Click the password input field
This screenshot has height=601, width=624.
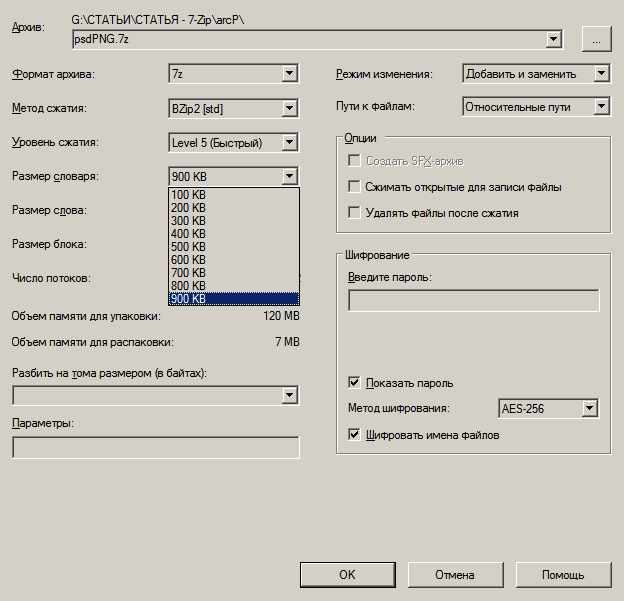(x=474, y=300)
